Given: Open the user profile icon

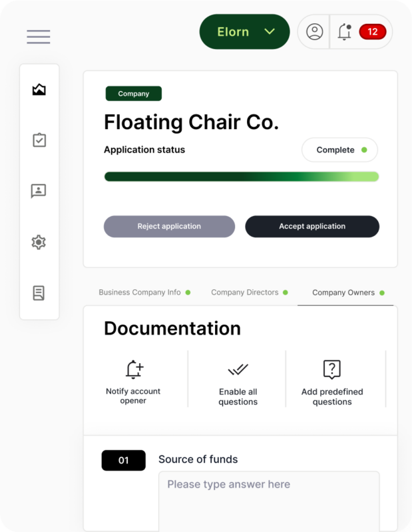Looking at the screenshot, I should [314, 32].
